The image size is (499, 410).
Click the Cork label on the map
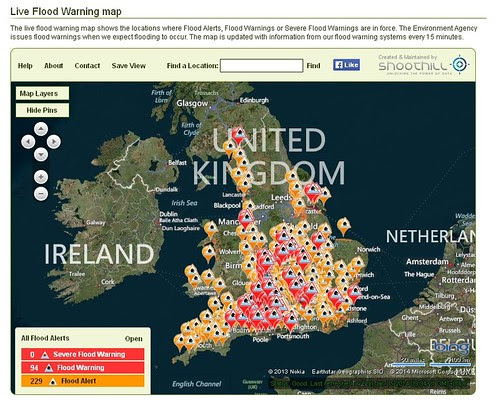pyautogui.click(x=108, y=282)
